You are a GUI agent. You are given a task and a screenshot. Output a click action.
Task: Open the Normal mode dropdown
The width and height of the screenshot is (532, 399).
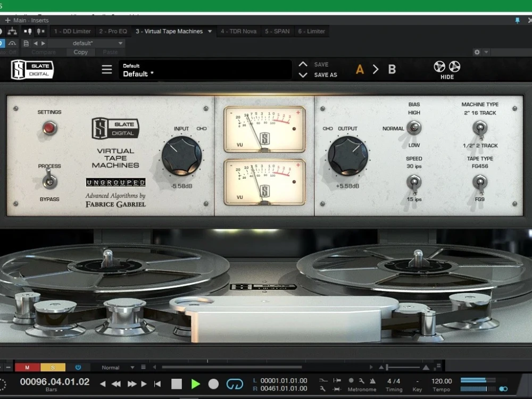118,367
